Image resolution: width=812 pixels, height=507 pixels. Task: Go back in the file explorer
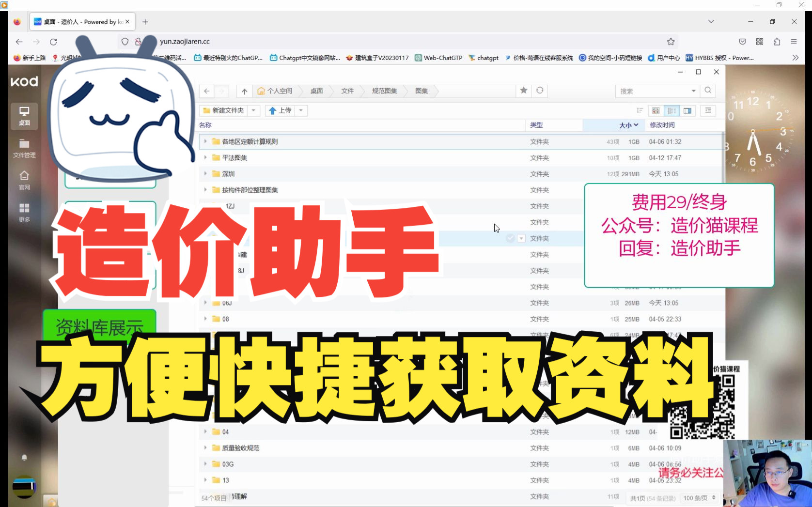coord(207,91)
